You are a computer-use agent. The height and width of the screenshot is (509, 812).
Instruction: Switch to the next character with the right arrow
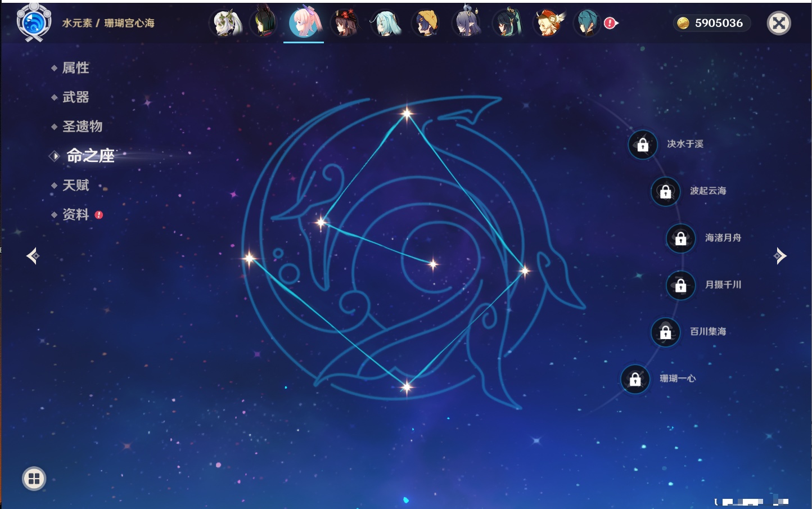(x=779, y=256)
